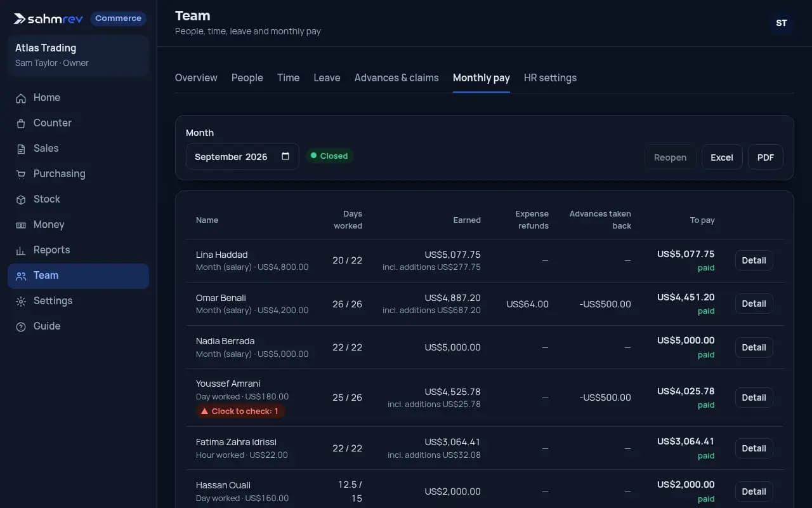Image resolution: width=812 pixels, height=508 pixels.
Task: Open Sales from the sidebar
Action: pos(78,149)
